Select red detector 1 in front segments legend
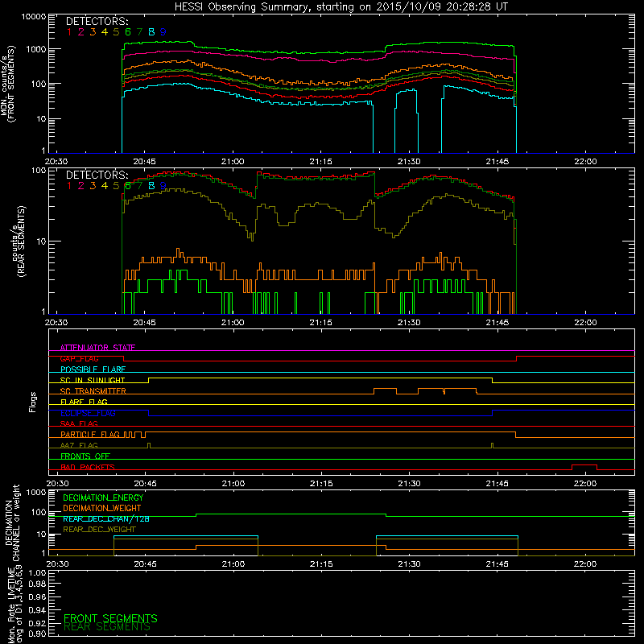644x644 pixels. click(69, 32)
